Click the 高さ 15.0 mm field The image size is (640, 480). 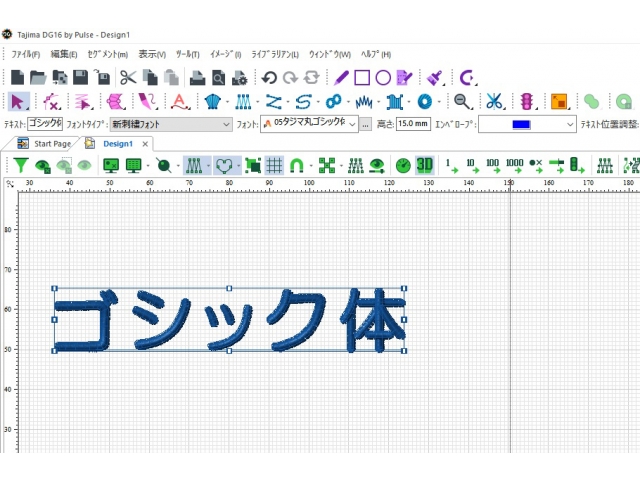[413, 124]
